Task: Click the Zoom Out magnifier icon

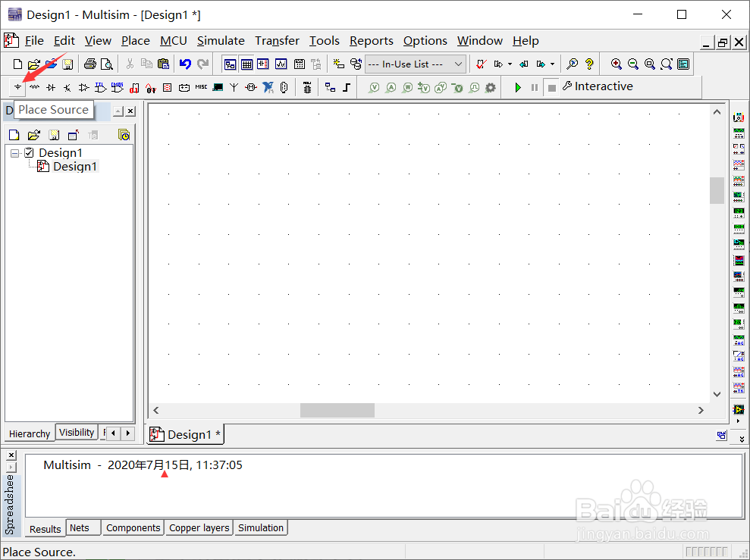Action: [x=632, y=64]
